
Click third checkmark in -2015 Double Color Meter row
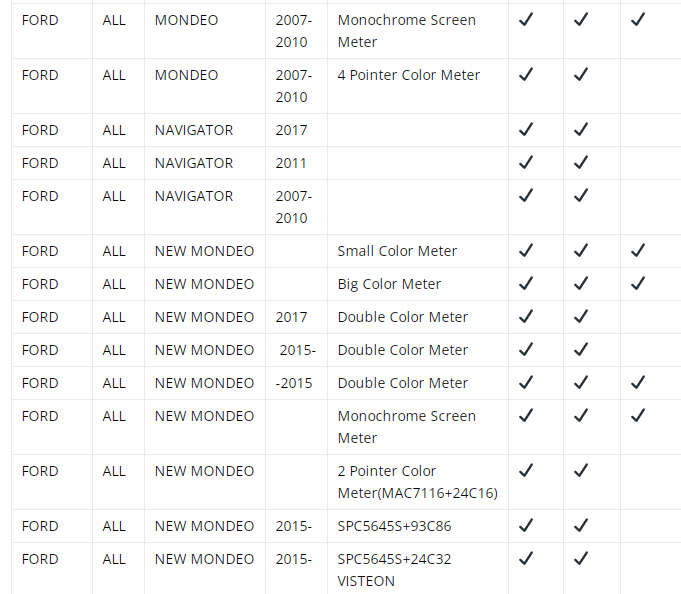638,383
